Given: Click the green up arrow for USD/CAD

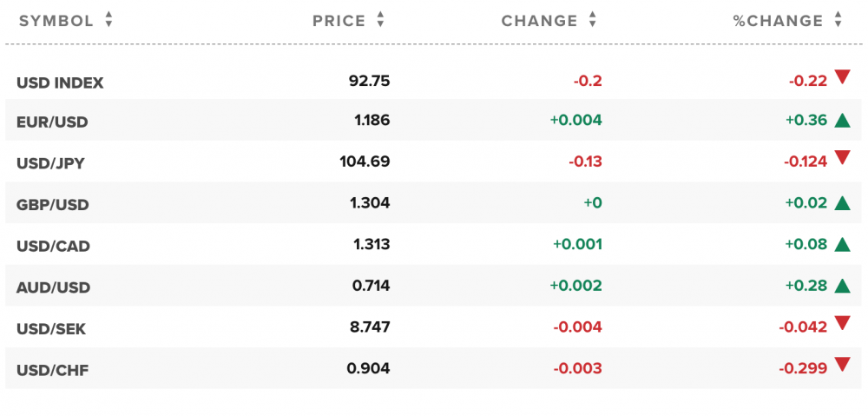Looking at the screenshot, I should 841,245.
